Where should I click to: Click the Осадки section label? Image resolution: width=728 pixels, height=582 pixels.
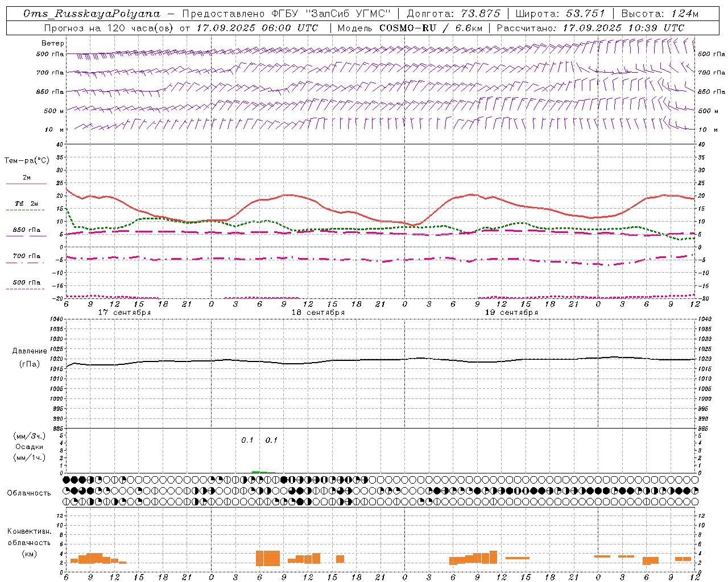29,447
